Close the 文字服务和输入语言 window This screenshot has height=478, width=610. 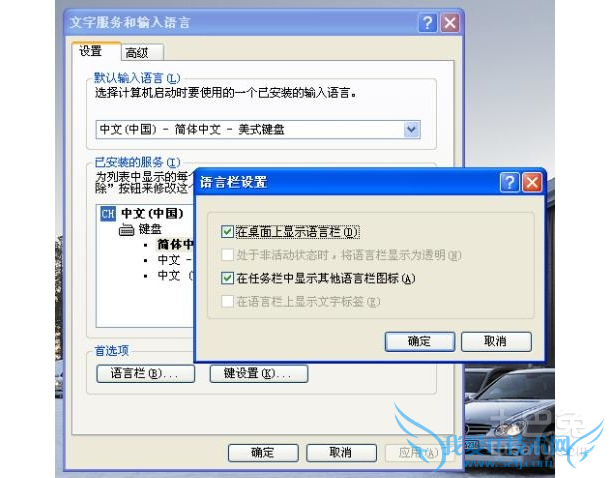(x=450, y=23)
